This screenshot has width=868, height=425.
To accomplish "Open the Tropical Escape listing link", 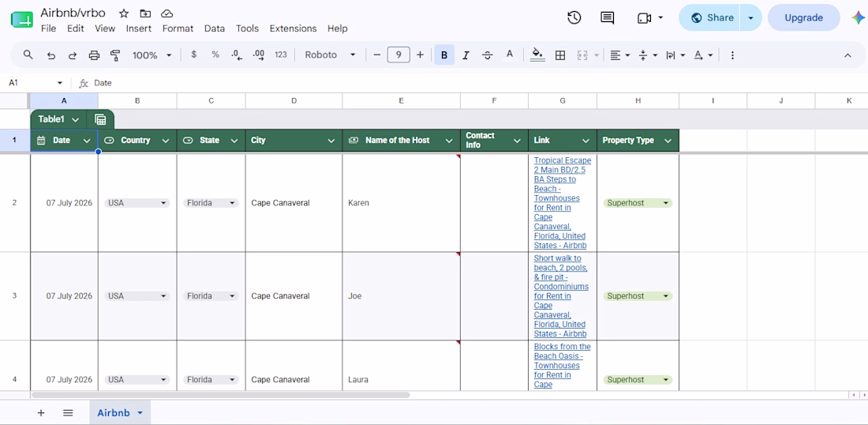I will 563,203.
